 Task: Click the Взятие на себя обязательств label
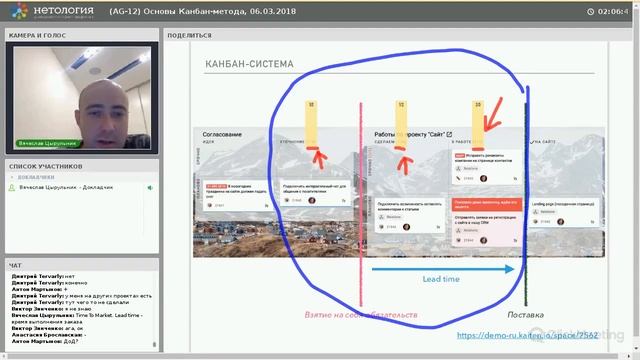pos(361,315)
